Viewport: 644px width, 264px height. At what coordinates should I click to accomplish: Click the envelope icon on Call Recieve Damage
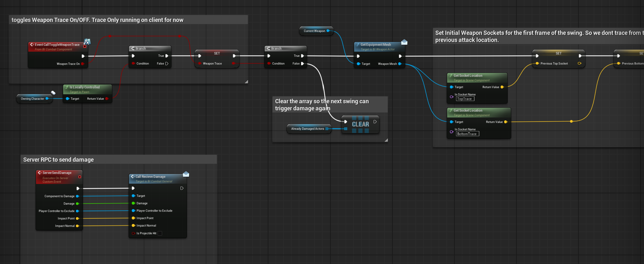coord(186,174)
